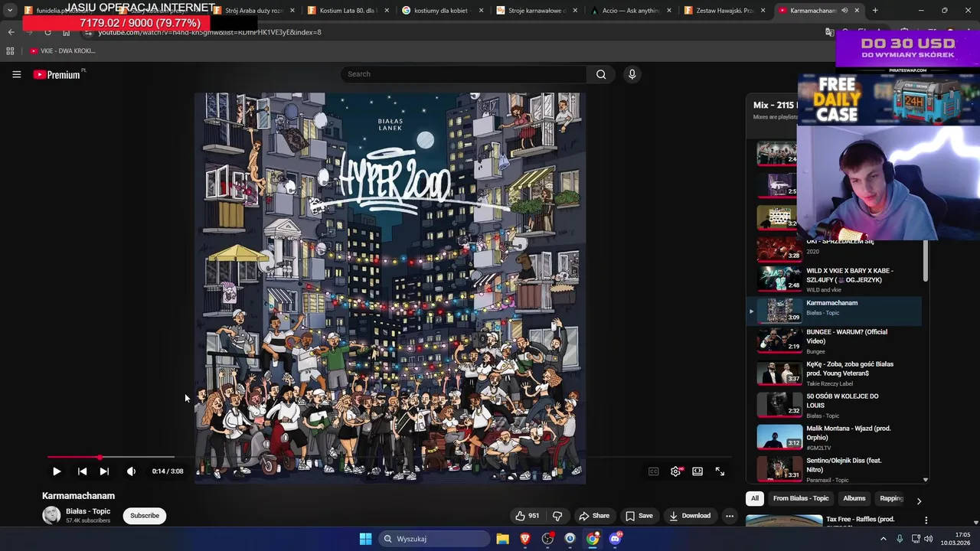Reload the current page
The image size is (980, 551).
pos(47,32)
